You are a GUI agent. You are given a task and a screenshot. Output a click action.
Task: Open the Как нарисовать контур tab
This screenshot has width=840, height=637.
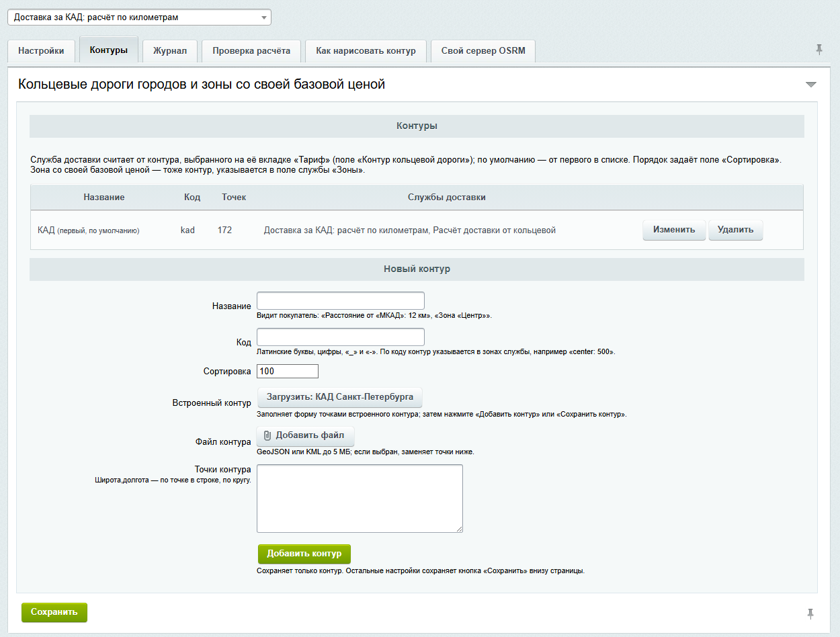(366, 51)
